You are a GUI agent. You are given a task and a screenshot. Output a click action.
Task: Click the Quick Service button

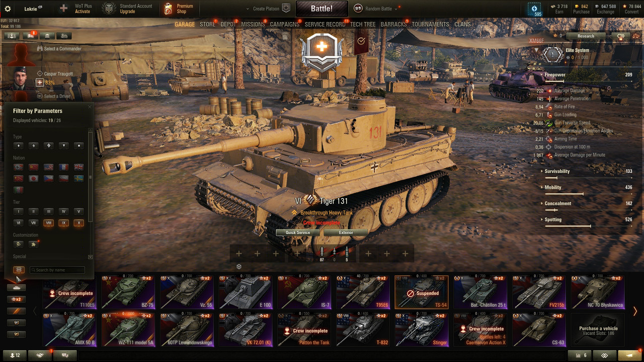pyautogui.click(x=298, y=232)
